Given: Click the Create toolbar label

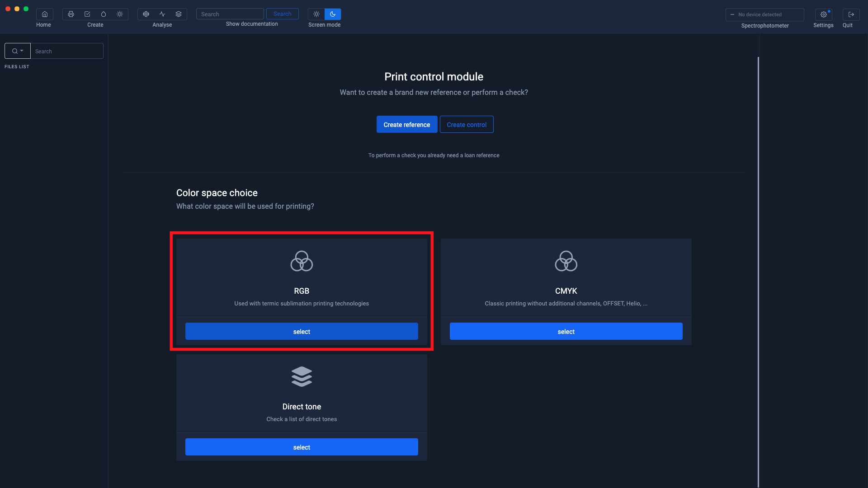Looking at the screenshot, I should point(95,25).
